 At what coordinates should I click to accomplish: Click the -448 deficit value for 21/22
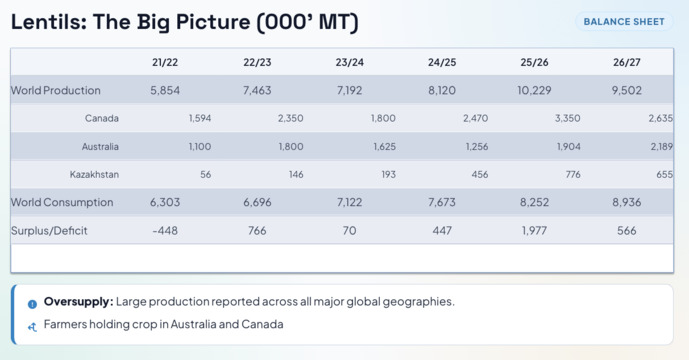[165, 230]
